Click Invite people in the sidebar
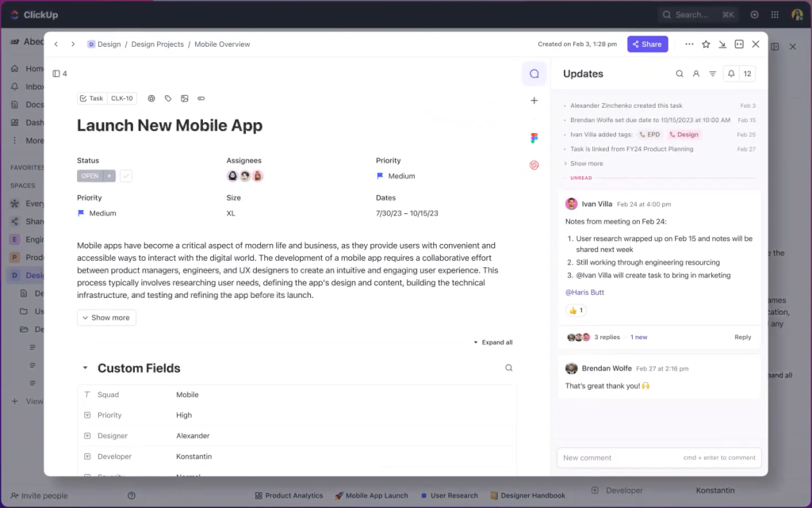Screen dimensions: 812x508 [40, 495]
